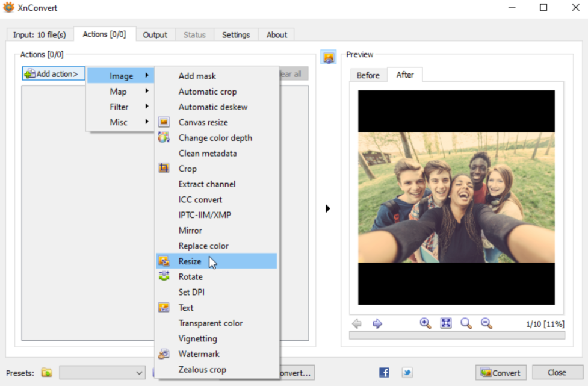This screenshot has width=588, height=386.
Task: Switch to the Output tab
Action: pyautogui.click(x=155, y=35)
